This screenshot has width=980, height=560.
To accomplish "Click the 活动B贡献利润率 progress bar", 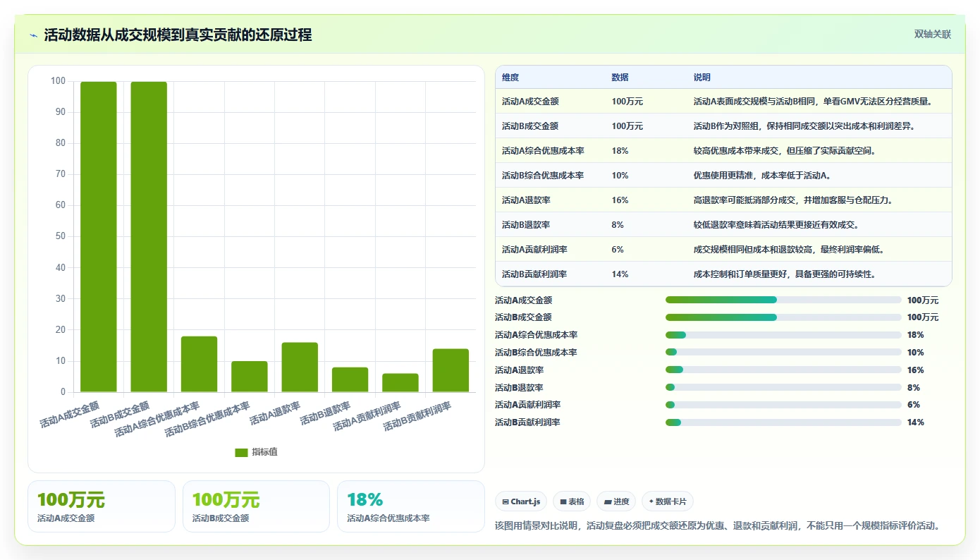I will 783,422.
